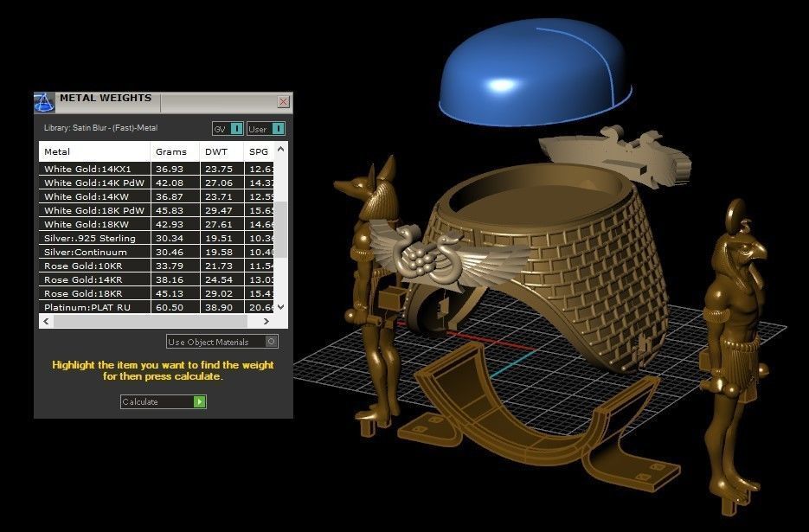The height and width of the screenshot is (532, 809).
Task: Select the blue dome stone object
Action: coord(534,73)
